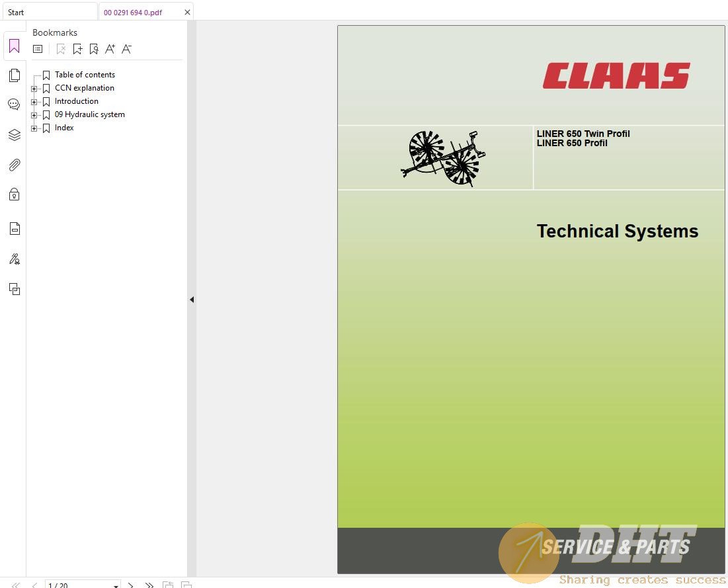Go to the Introduction bookmark
Image resolution: width=728 pixels, height=588 pixels.
pyautogui.click(x=77, y=101)
